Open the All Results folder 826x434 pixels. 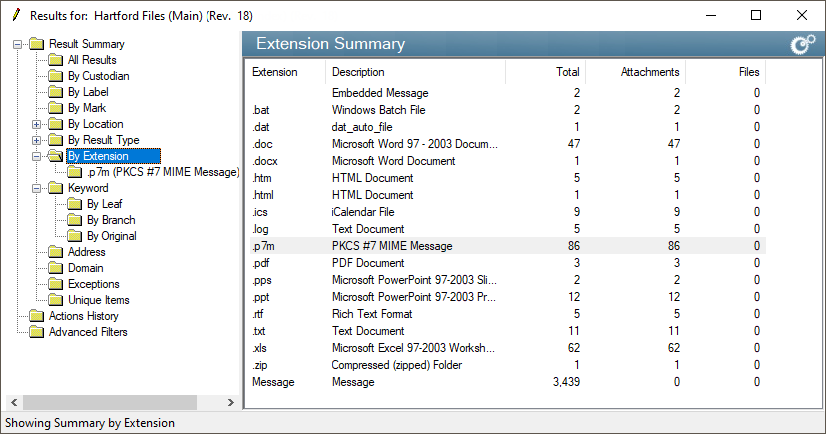[x=92, y=60]
